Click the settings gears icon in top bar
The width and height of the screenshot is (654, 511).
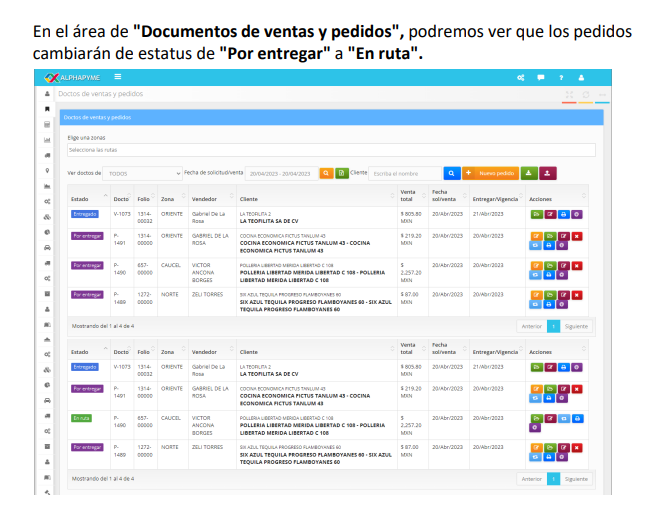[520, 77]
